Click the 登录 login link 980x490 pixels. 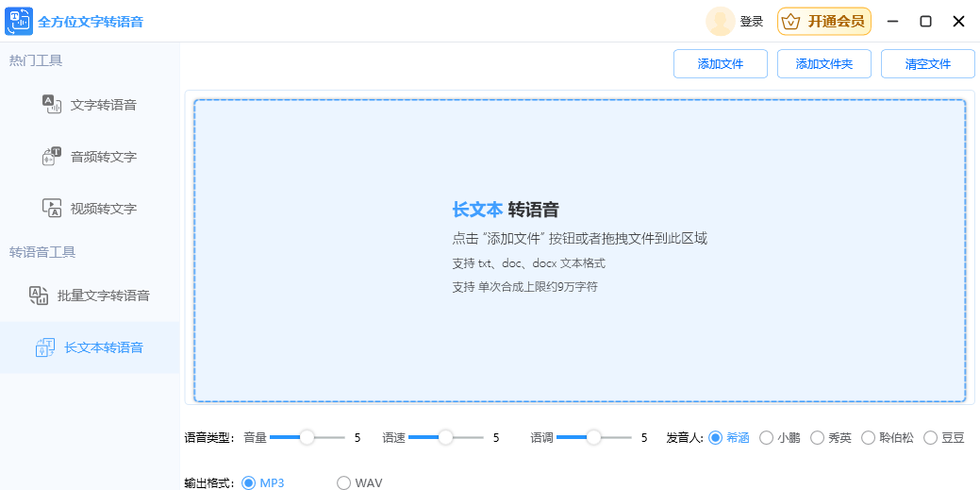click(751, 22)
